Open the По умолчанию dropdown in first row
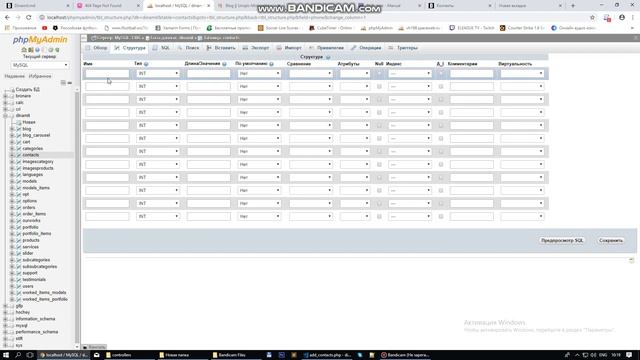The width and height of the screenshot is (640, 360). [259, 73]
